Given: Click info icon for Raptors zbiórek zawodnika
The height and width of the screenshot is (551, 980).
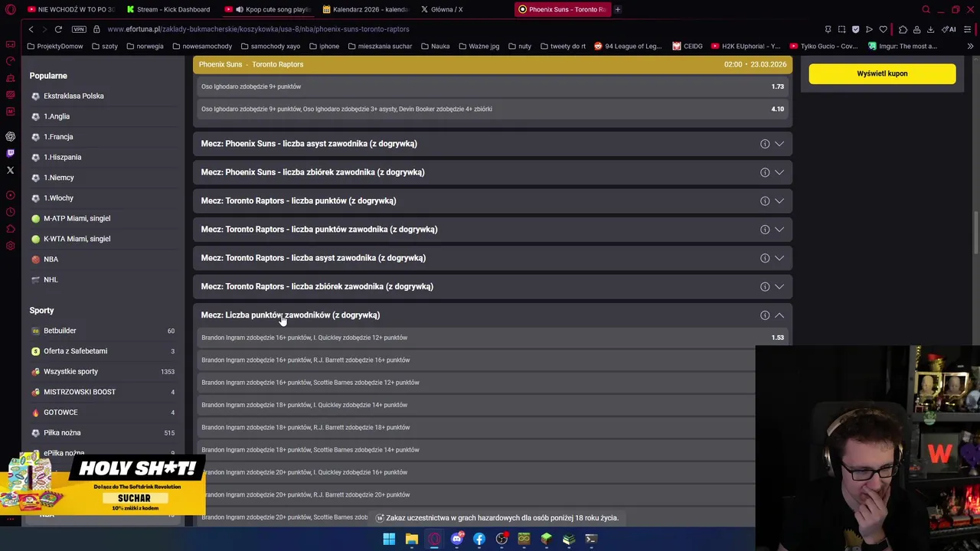Looking at the screenshot, I should tap(765, 286).
